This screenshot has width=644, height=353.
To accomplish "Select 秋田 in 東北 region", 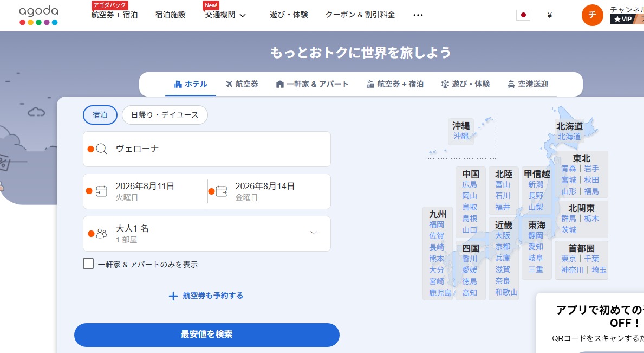I will pyautogui.click(x=591, y=180).
